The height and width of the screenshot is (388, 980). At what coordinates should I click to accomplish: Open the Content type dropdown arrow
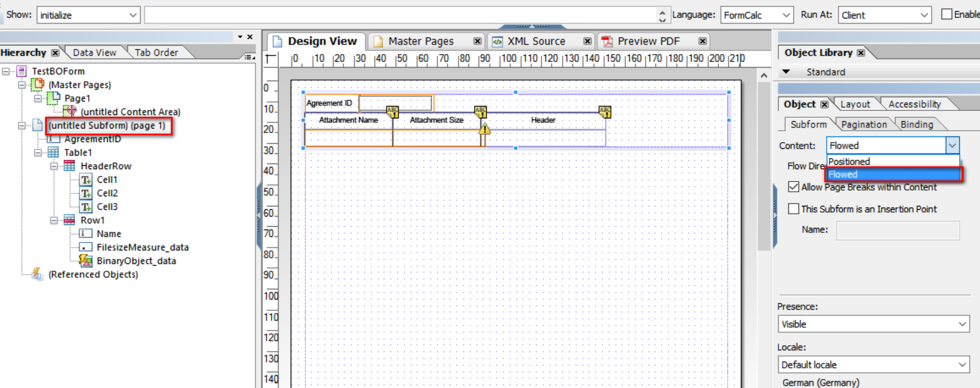[x=952, y=145]
